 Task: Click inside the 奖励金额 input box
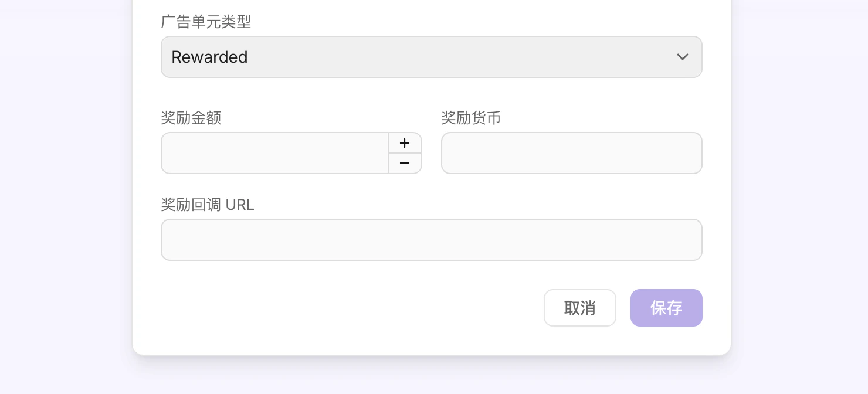pyautogui.click(x=274, y=153)
